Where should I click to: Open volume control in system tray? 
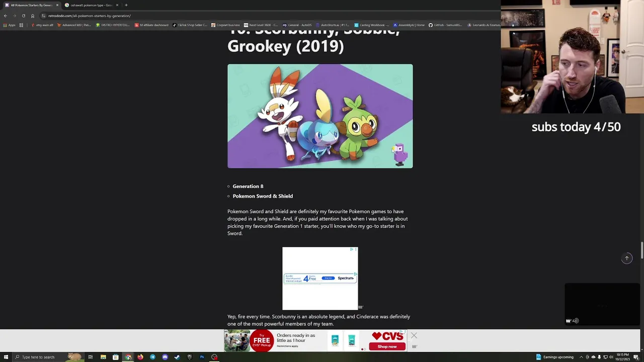611,357
